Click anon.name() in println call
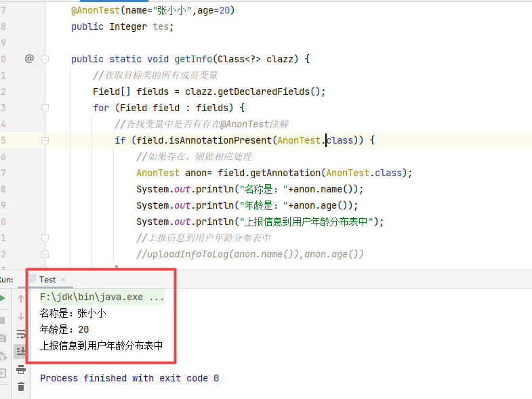This screenshot has height=399, width=532. tap(323, 189)
